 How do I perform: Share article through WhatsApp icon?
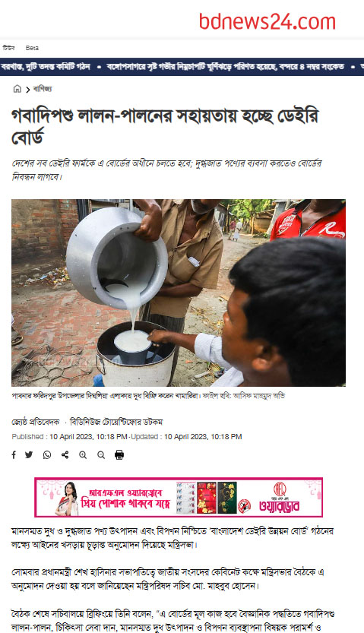(x=47, y=455)
